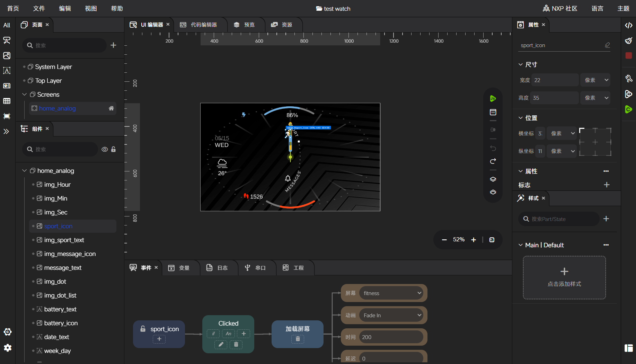Fit canvas to screen icon
The height and width of the screenshot is (364, 636).
pyautogui.click(x=492, y=240)
